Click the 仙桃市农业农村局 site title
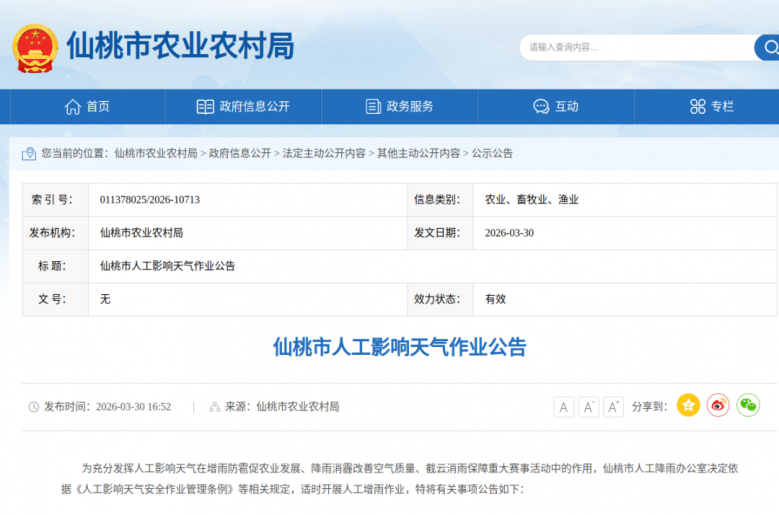 click(x=180, y=46)
